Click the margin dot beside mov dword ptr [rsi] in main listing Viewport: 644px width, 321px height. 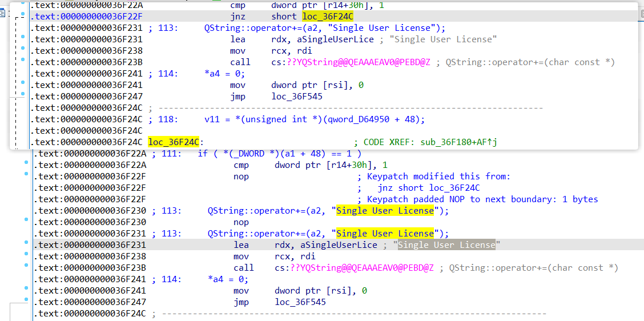pyautogui.click(x=26, y=288)
